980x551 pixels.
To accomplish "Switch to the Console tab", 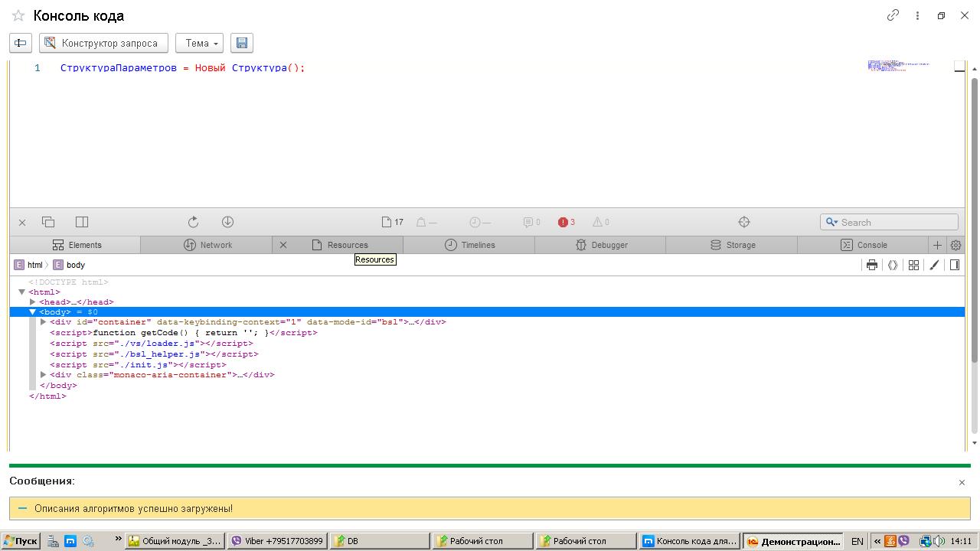I will point(863,245).
